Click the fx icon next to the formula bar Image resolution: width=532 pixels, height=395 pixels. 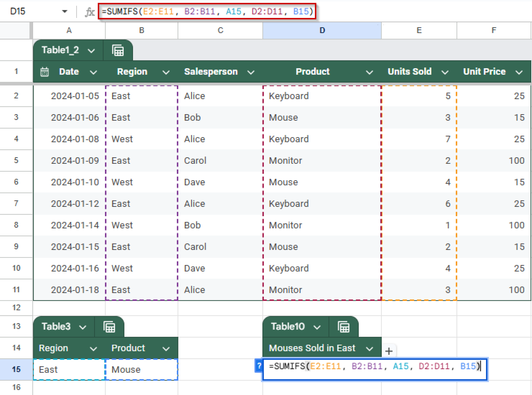click(89, 11)
